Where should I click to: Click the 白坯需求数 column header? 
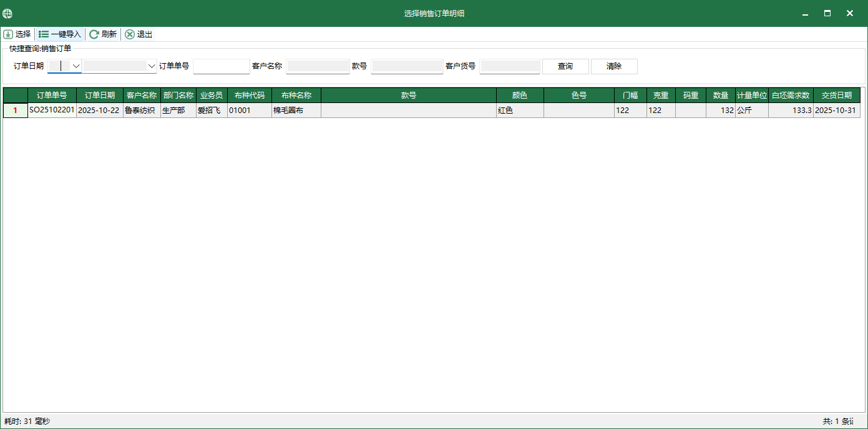(x=790, y=96)
